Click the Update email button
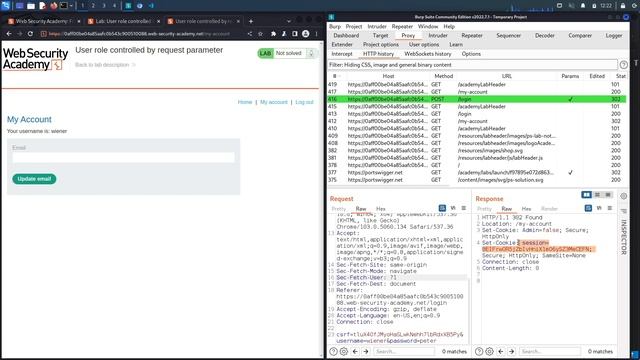The image size is (640, 360). click(34, 179)
